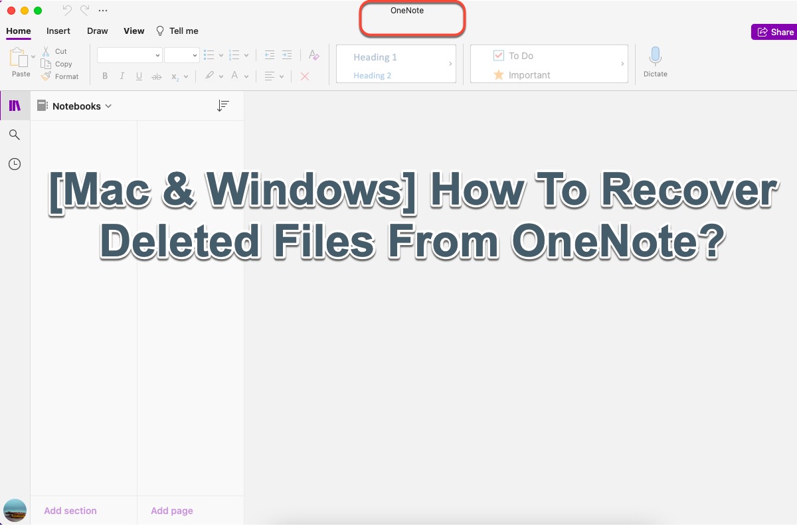
Task: Open the font name combo box
Action: click(130, 56)
